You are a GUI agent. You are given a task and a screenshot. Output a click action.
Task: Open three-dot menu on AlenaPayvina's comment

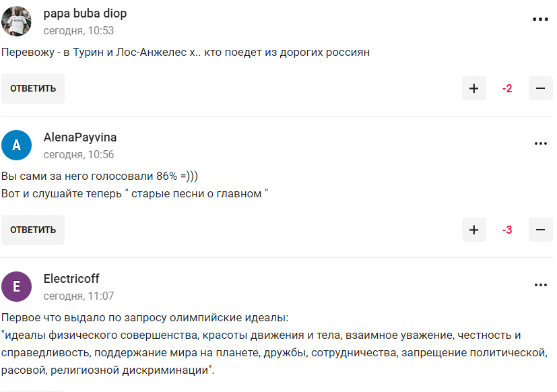(x=540, y=143)
